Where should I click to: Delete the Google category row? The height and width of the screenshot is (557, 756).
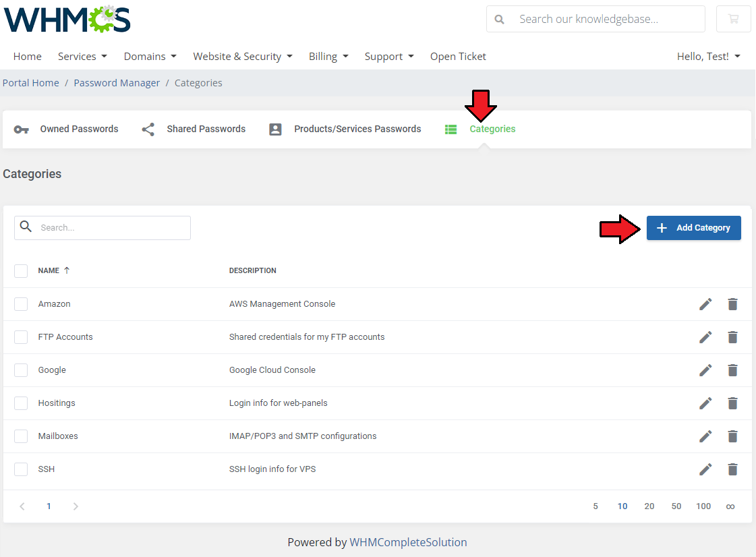pyautogui.click(x=732, y=370)
